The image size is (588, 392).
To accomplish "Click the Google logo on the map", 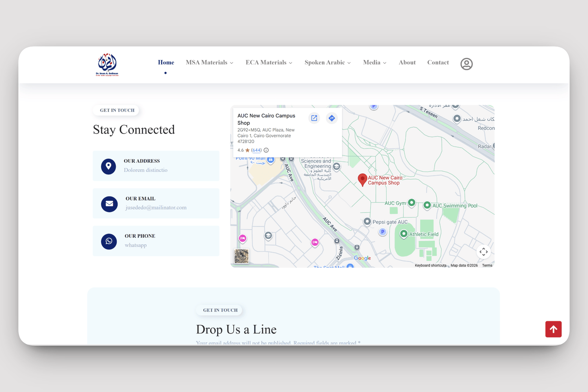I will tap(362, 258).
